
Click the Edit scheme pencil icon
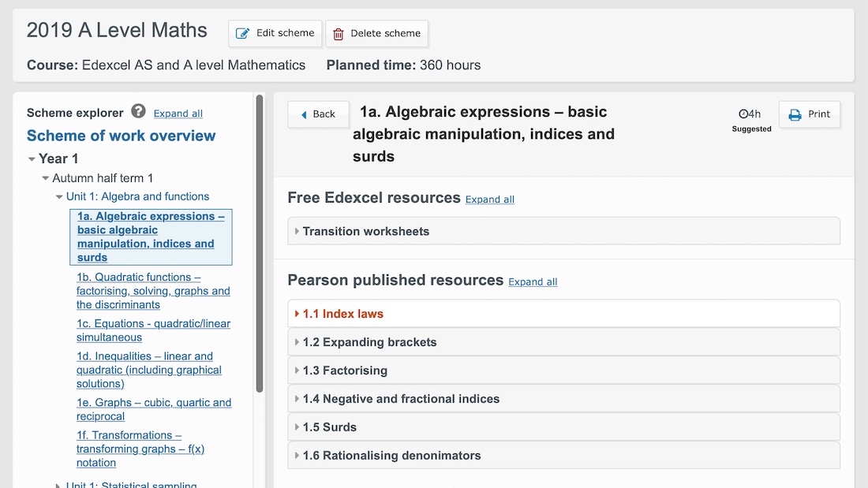tap(242, 34)
